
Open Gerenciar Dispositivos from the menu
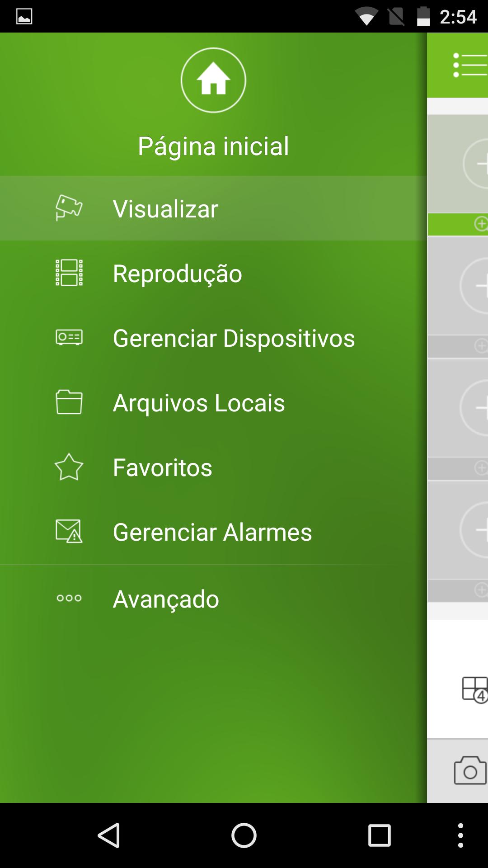click(234, 338)
